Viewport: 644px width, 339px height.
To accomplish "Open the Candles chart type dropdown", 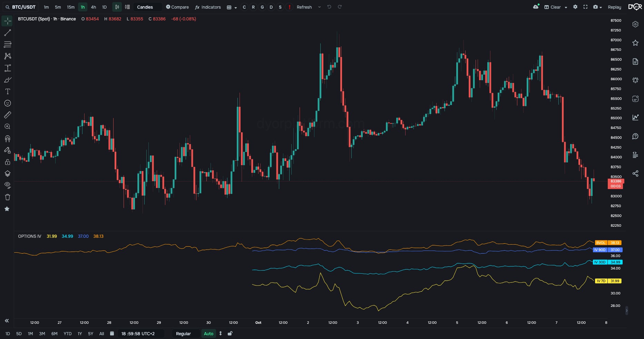I will point(148,7).
